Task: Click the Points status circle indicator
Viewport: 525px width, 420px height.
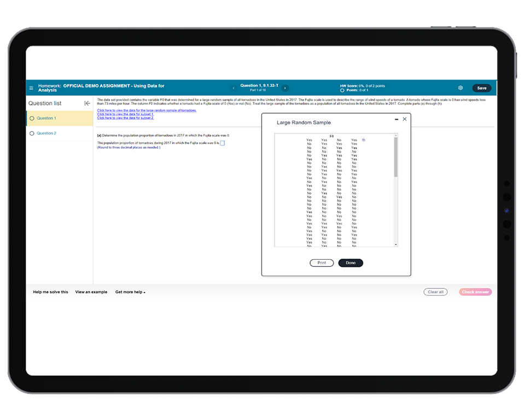Action: (342, 90)
